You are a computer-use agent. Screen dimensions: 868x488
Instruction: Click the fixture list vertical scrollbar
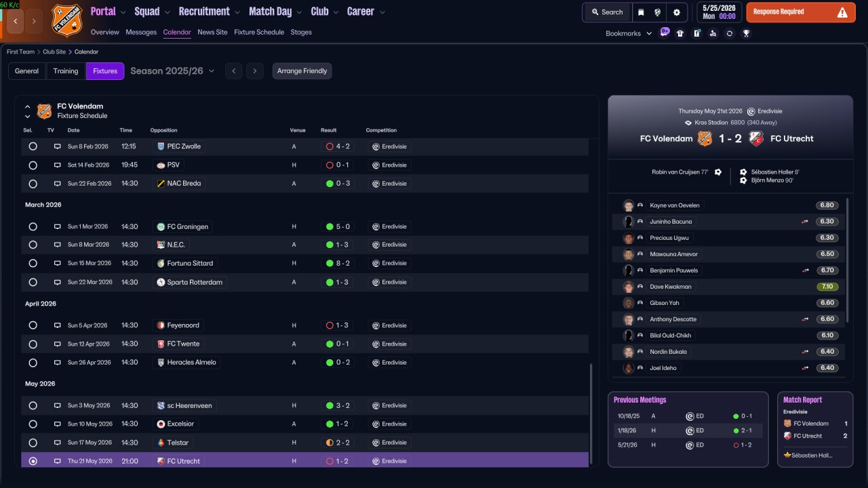(x=591, y=413)
